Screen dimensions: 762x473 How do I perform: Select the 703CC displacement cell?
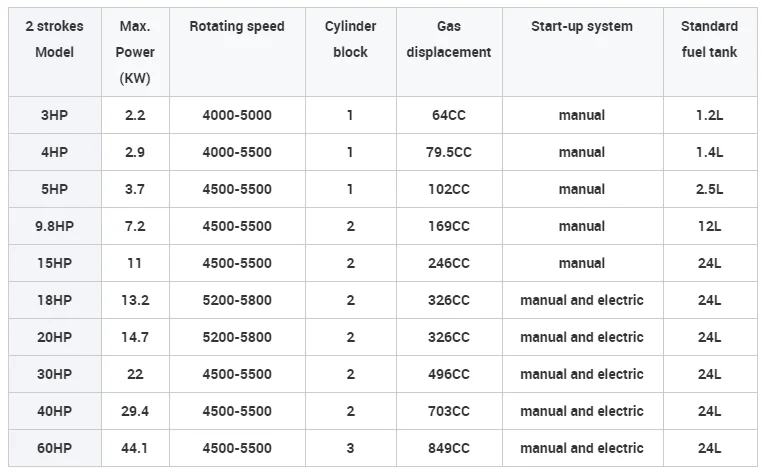point(449,411)
